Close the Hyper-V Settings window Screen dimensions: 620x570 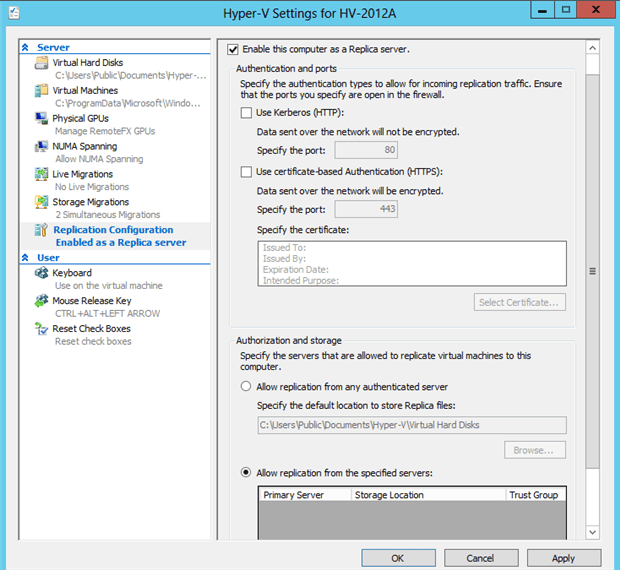pyautogui.click(x=596, y=10)
